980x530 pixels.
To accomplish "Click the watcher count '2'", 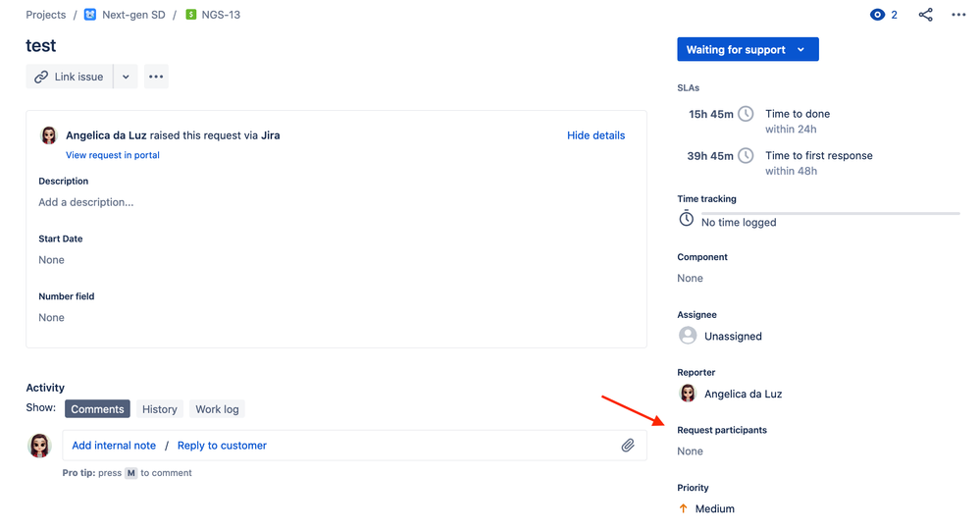I will coord(895,15).
